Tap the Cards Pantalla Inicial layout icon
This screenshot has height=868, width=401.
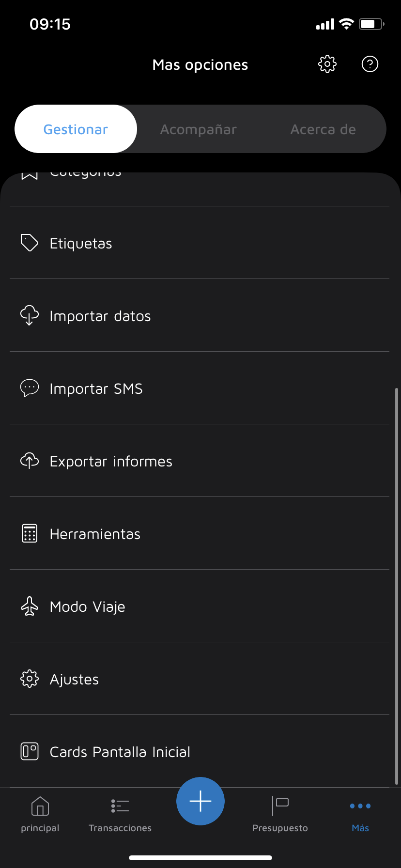[x=29, y=751]
